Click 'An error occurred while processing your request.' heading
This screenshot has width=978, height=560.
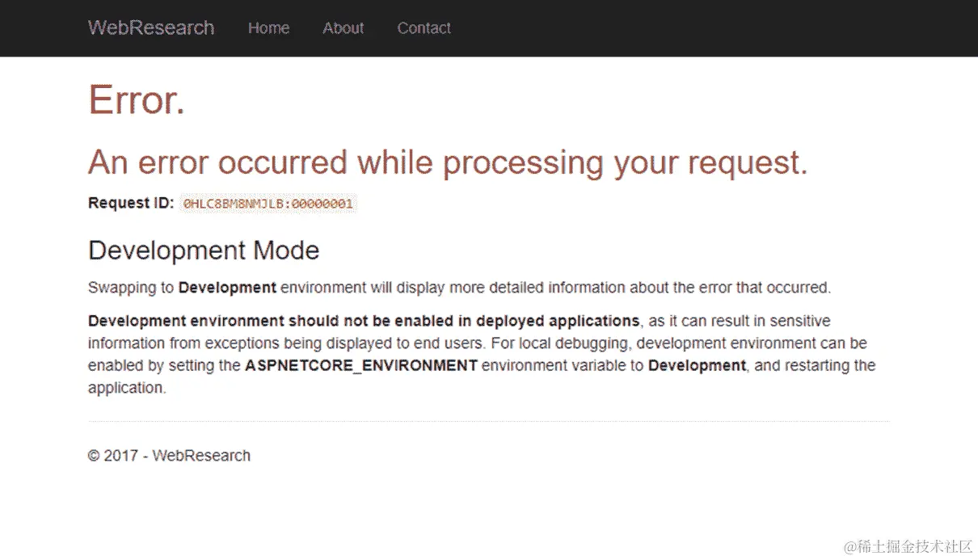(448, 162)
